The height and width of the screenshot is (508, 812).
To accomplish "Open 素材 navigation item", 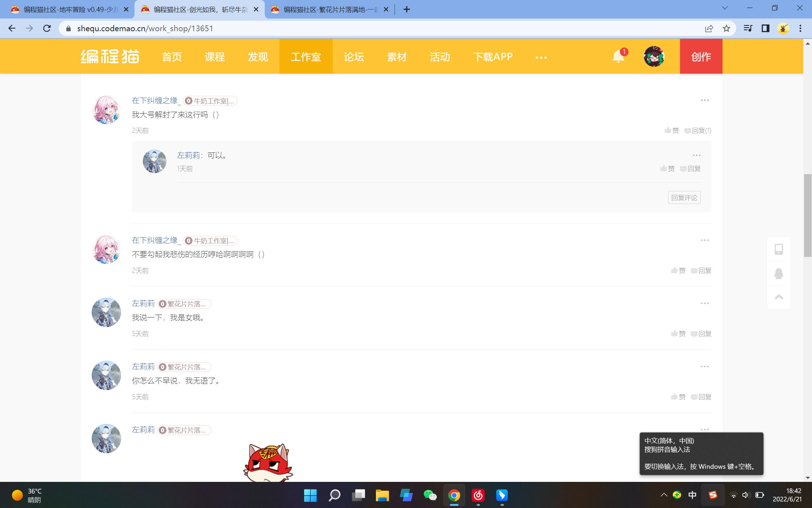I will click(x=397, y=57).
